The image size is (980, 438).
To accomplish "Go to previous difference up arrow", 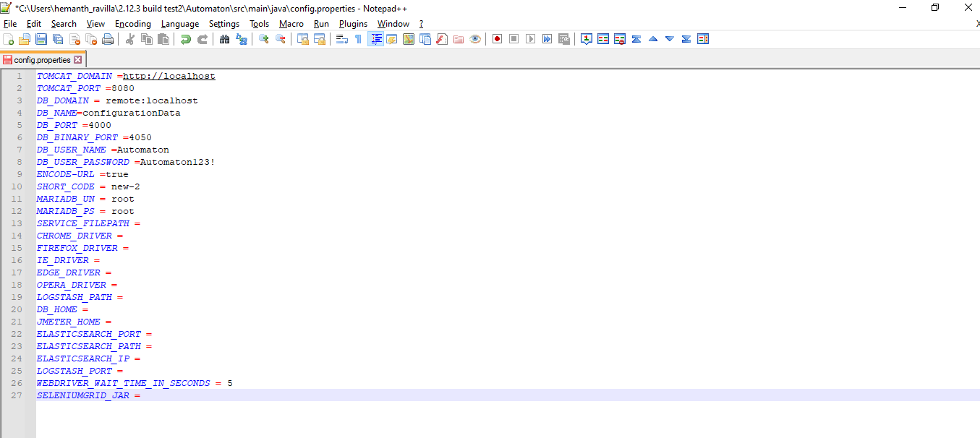I will coord(653,39).
